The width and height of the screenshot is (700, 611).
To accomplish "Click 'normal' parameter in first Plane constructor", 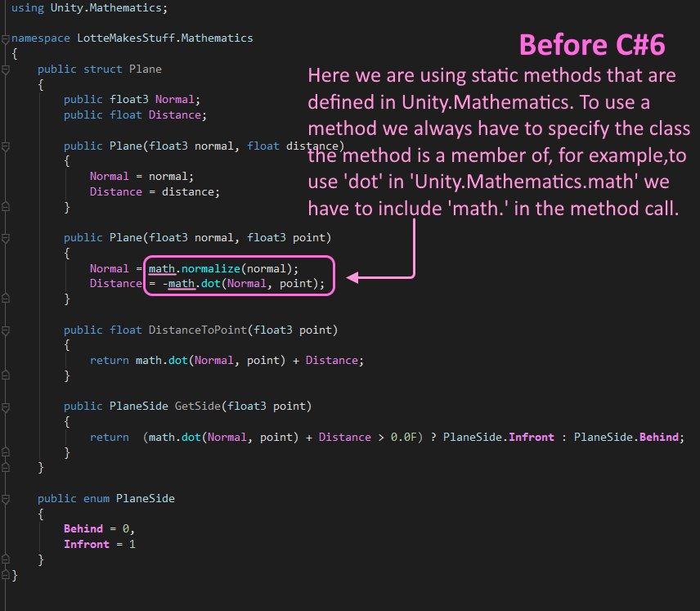I will coord(213,146).
